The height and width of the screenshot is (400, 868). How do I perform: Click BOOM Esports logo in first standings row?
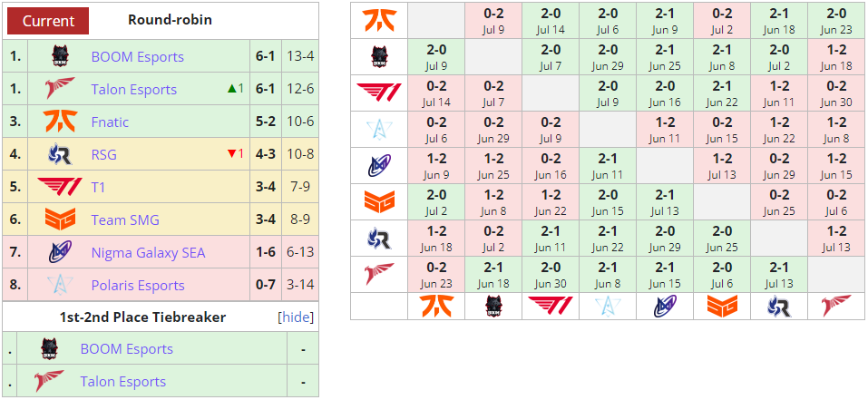tap(62, 57)
